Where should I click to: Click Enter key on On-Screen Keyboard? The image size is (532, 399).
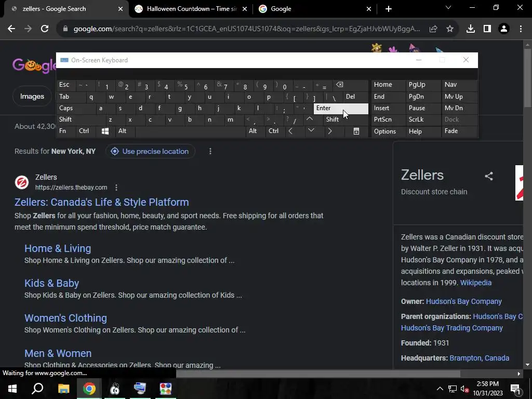341,108
